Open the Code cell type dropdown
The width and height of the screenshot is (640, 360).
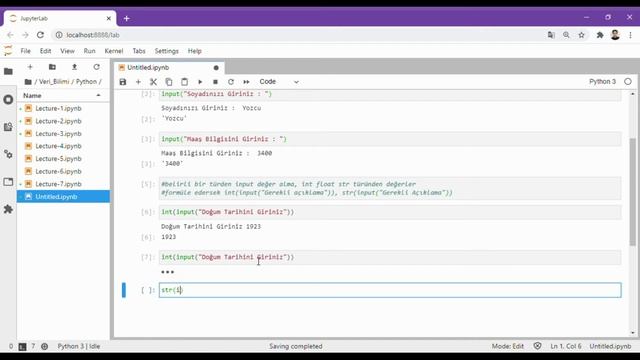pyautogui.click(x=279, y=82)
